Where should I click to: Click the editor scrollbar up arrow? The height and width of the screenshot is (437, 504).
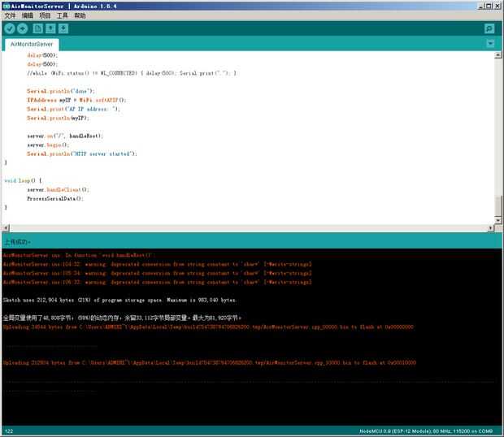(x=499, y=56)
